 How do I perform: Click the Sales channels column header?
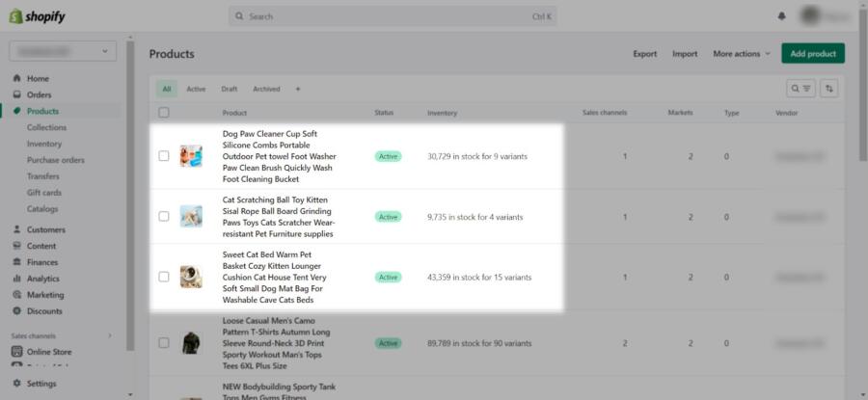pos(605,113)
